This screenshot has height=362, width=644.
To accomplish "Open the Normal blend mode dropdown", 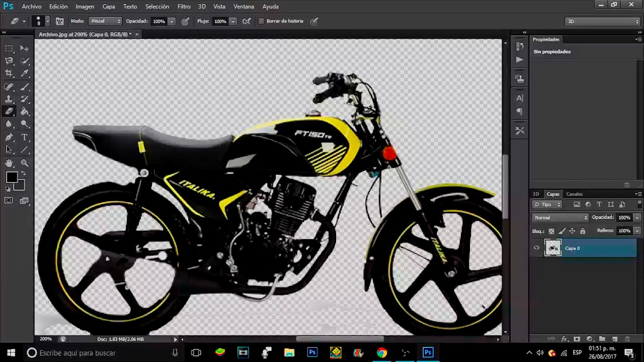I will click(560, 218).
